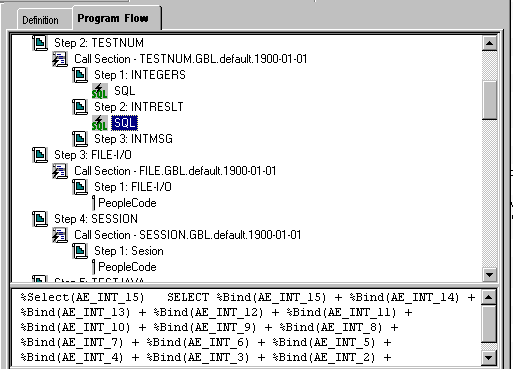
Task: Click the call section icon beside TESTNUM.GBL
Action: point(60,59)
